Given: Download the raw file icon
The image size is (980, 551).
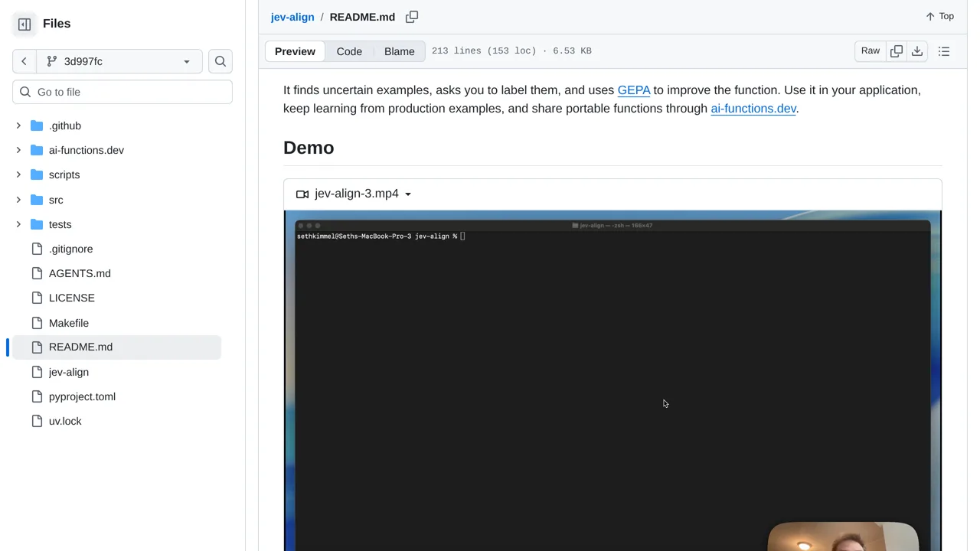Looking at the screenshot, I should click(x=917, y=51).
